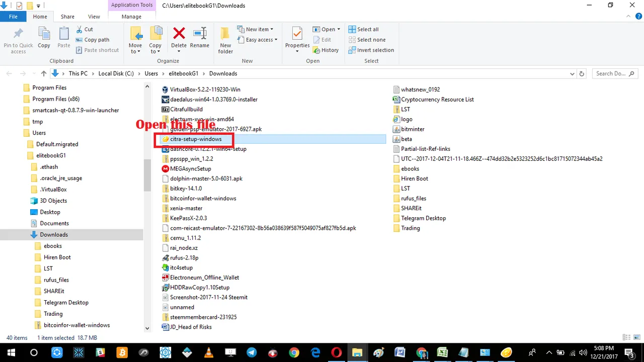644x362 pixels.
Task: Select the Electroneum_Offline_Wallet file
Action: [204, 278]
